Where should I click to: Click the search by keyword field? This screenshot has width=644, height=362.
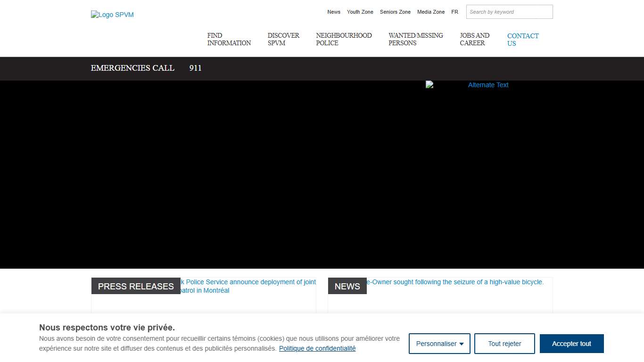[x=509, y=12]
